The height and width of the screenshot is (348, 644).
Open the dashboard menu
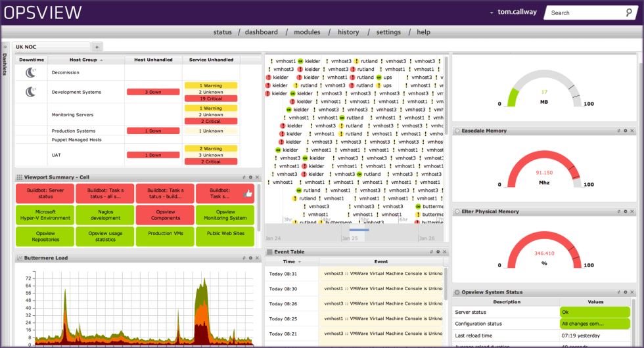(x=262, y=32)
